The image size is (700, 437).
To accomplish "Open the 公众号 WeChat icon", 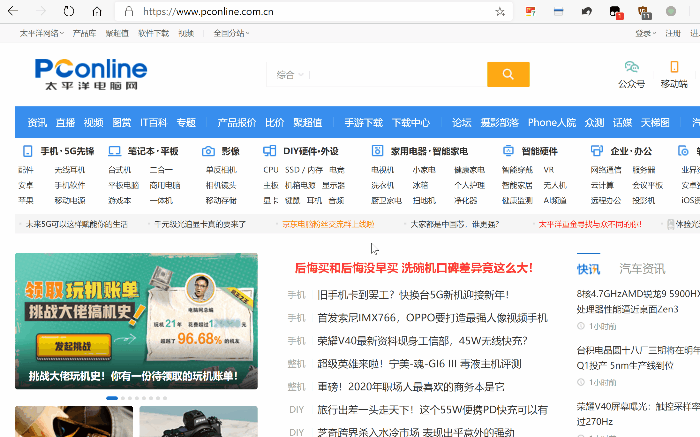I will (x=631, y=67).
